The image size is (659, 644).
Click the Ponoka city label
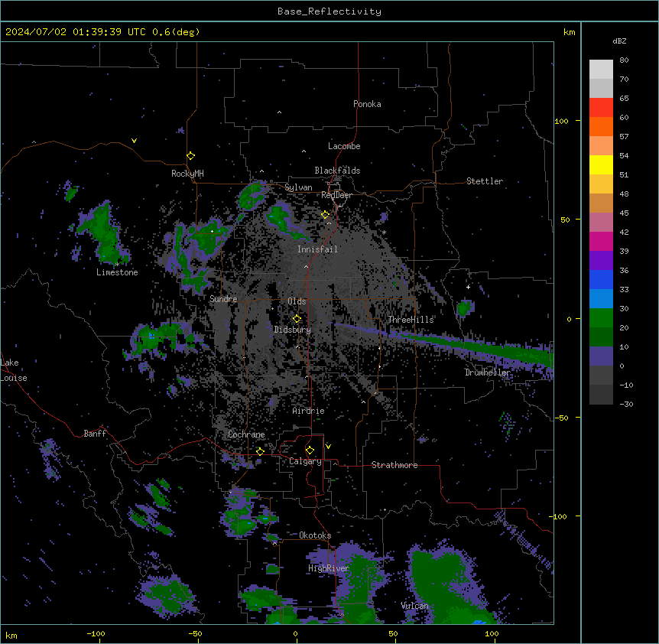tap(367, 104)
